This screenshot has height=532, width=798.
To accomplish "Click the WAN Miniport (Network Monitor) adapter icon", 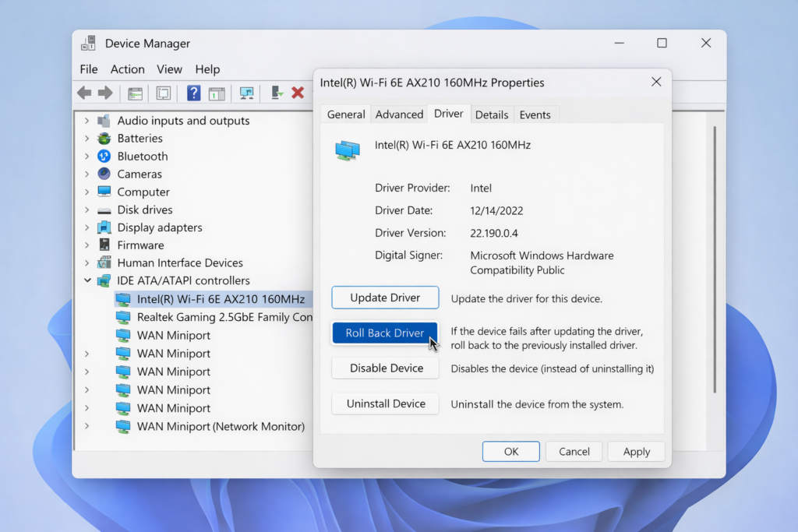I will [x=123, y=427].
